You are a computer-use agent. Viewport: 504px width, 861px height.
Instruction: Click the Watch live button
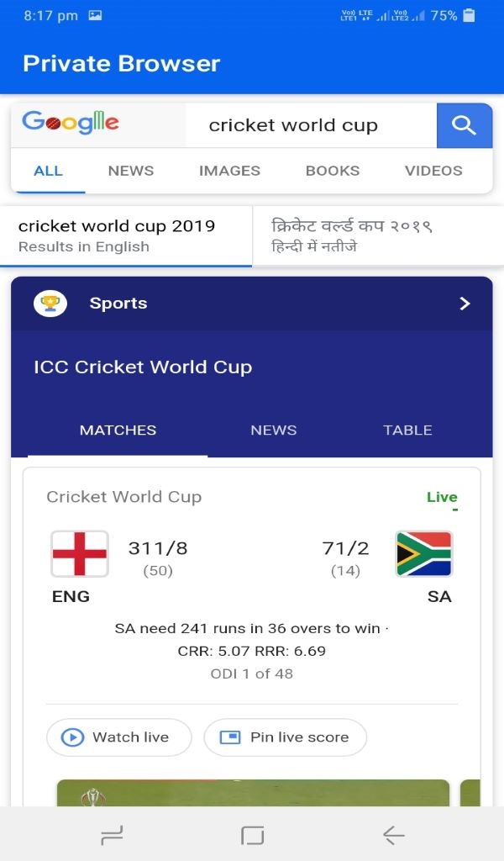point(119,737)
